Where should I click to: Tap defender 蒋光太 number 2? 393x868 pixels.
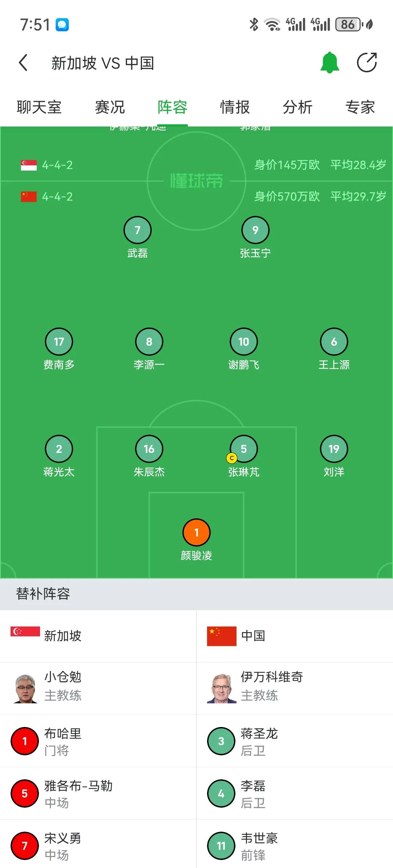(59, 449)
